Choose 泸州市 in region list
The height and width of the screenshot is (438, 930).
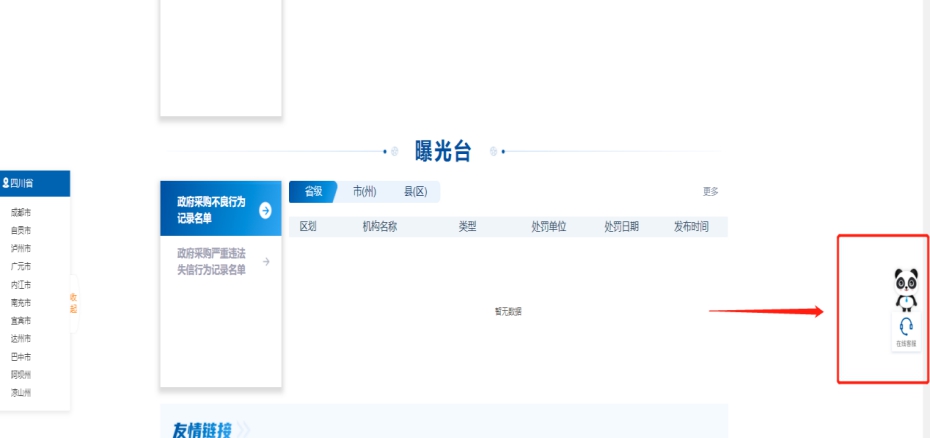coord(21,248)
